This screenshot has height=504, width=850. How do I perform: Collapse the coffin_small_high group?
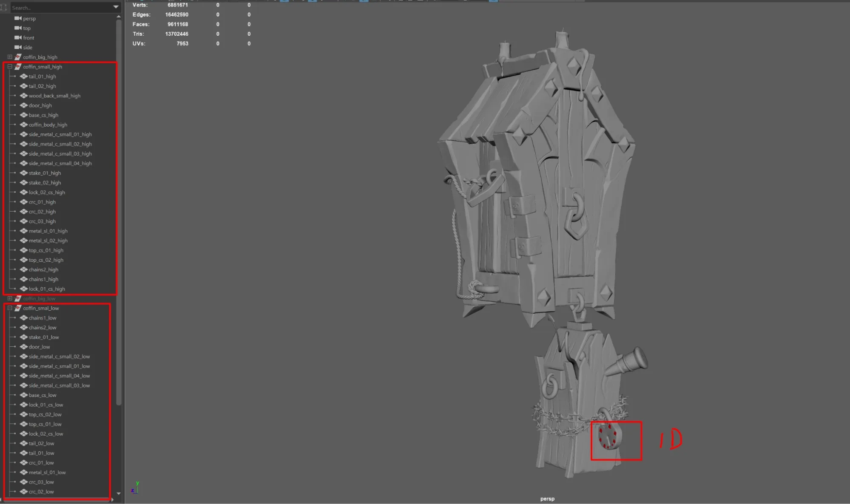(10, 67)
